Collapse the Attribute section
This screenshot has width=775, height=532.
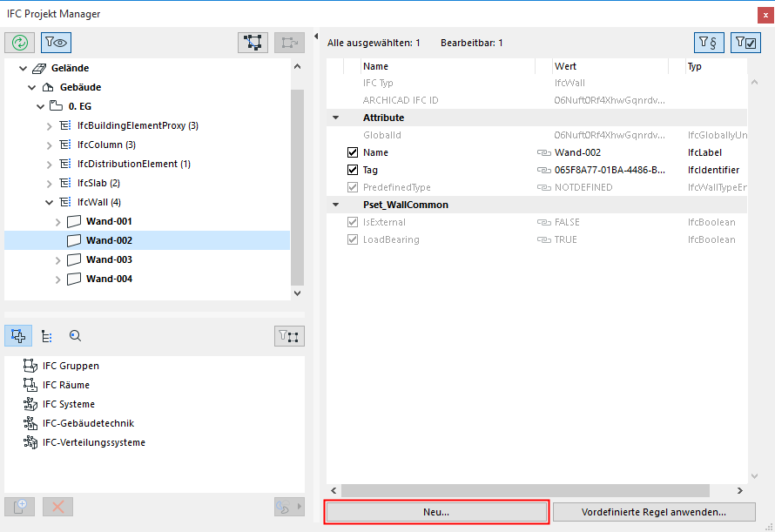coord(336,118)
